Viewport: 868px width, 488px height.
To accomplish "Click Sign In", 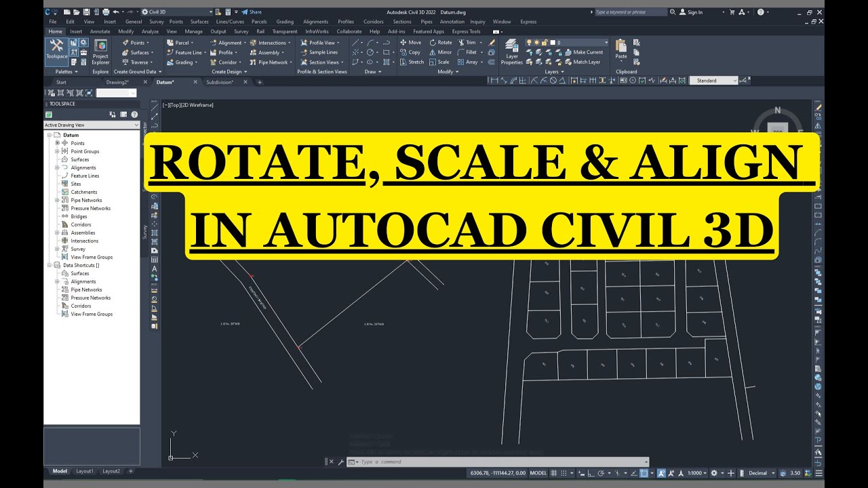I will (x=691, y=12).
